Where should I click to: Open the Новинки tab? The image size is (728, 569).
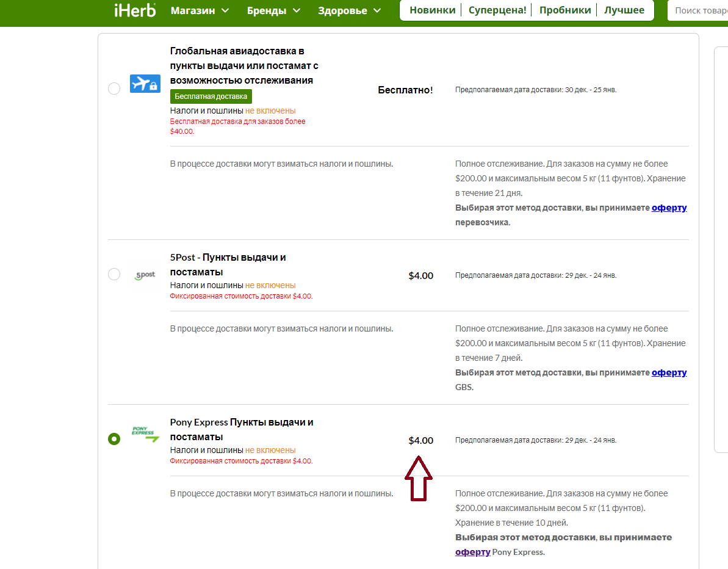click(432, 10)
